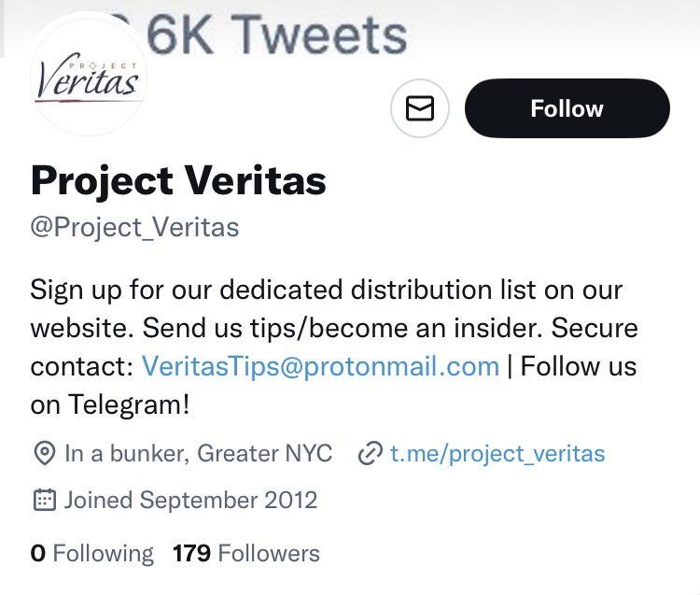Visit the t.me/project_veritas link
Viewport: 700px width, 595px height.
(x=497, y=454)
